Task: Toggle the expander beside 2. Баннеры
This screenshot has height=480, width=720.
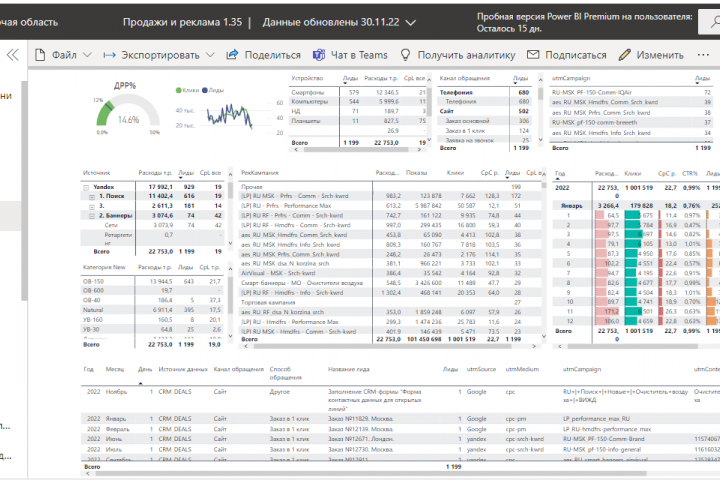Action: point(92,216)
